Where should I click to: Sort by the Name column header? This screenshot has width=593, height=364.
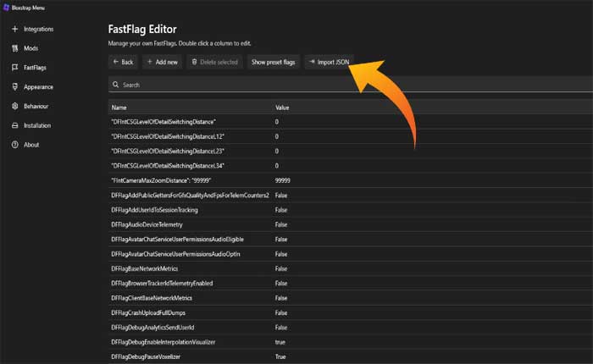coord(119,108)
